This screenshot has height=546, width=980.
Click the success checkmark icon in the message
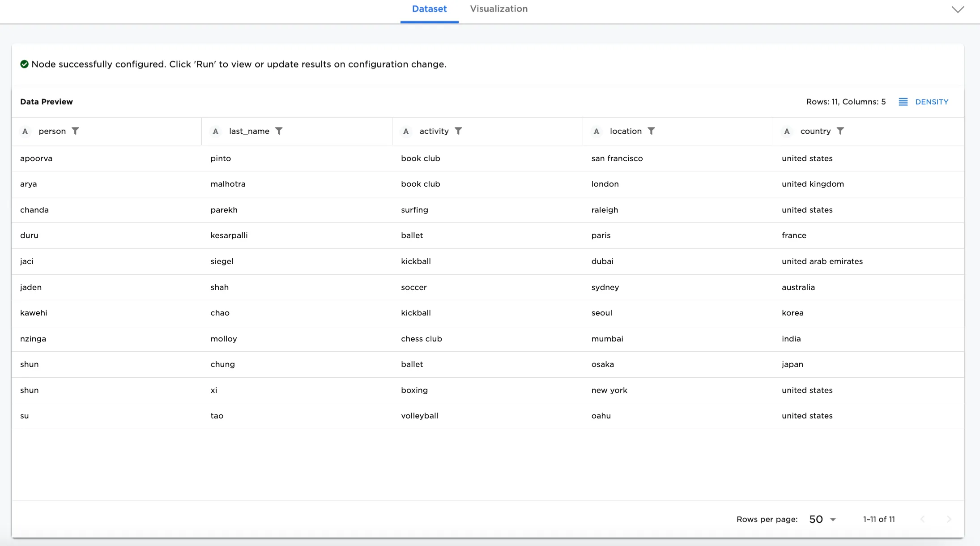click(25, 64)
